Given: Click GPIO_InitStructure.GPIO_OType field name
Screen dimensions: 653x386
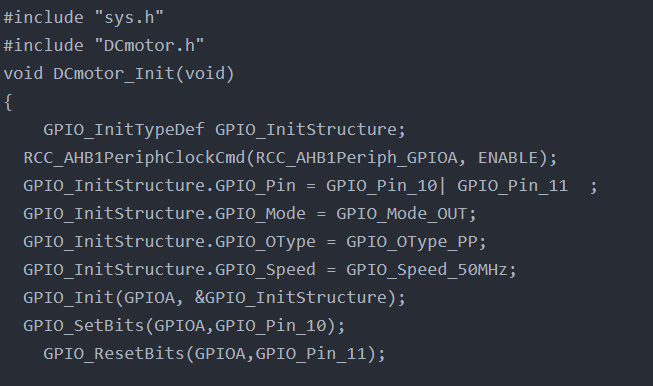Looking at the screenshot, I should coord(169,242).
